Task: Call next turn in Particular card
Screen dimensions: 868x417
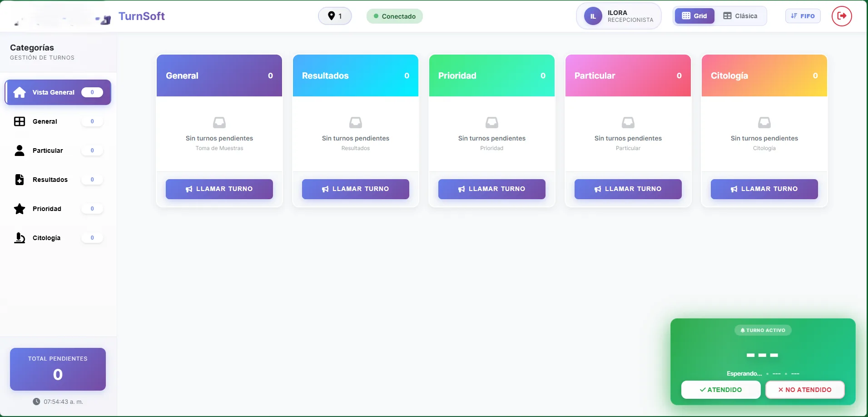Action: pyautogui.click(x=628, y=189)
